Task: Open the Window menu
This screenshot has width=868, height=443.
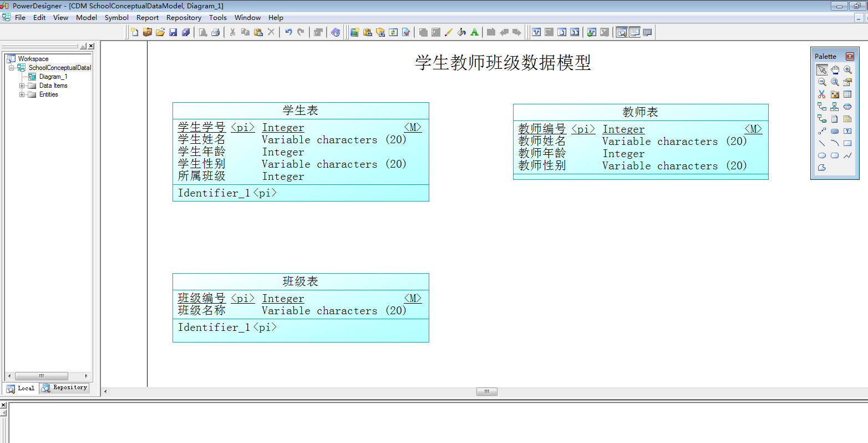Action: (247, 18)
